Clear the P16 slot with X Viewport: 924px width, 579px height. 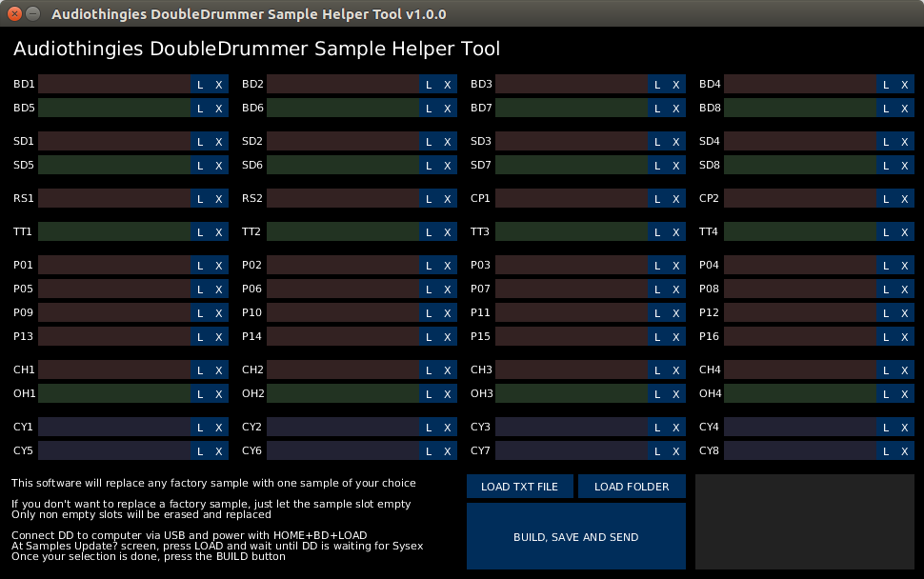pyautogui.click(x=905, y=336)
